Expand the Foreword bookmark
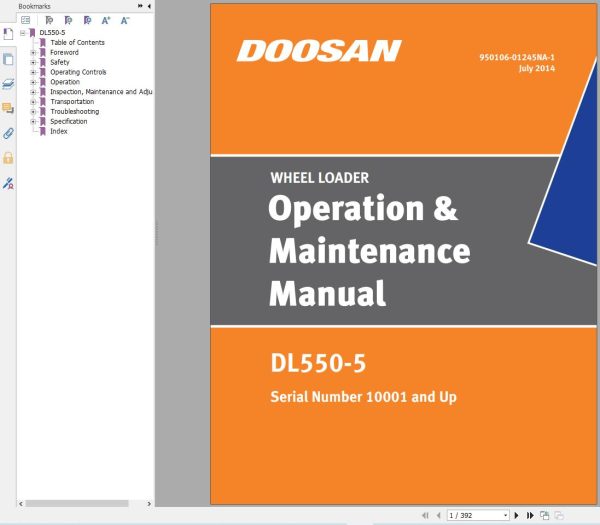Image resolution: width=600 pixels, height=525 pixels. pyautogui.click(x=33, y=52)
